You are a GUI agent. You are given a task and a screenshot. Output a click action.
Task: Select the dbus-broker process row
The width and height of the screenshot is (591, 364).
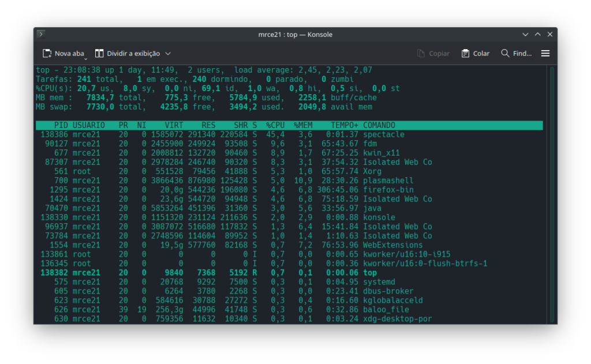pyautogui.click(x=289, y=291)
